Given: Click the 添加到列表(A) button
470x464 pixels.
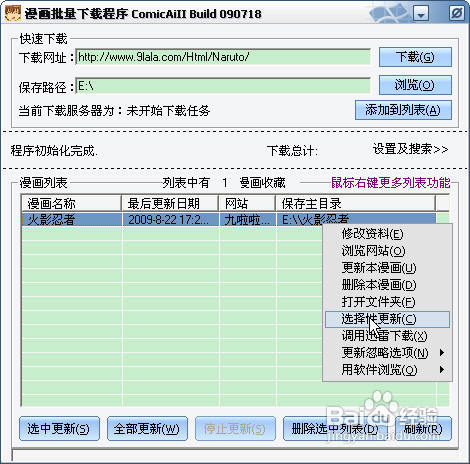Looking at the screenshot, I should 403,110.
